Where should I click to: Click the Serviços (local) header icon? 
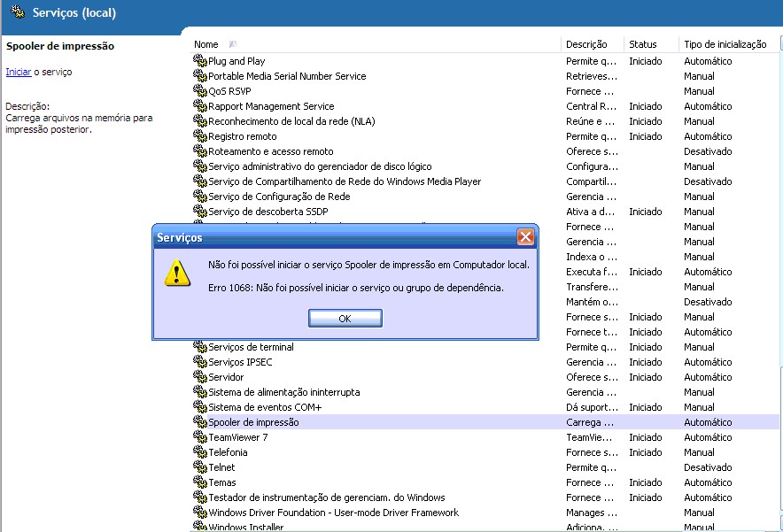[x=17, y=13]
